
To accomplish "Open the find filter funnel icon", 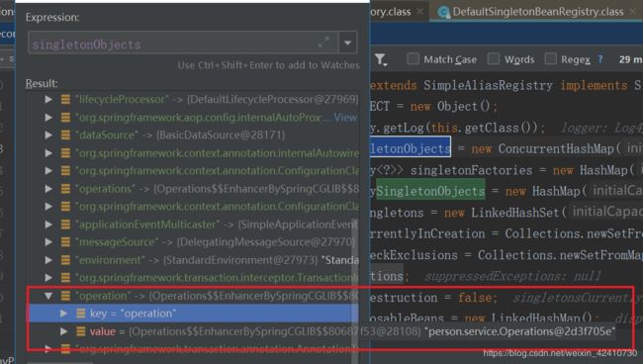I will pyautogui.click(x=380, y=60).
